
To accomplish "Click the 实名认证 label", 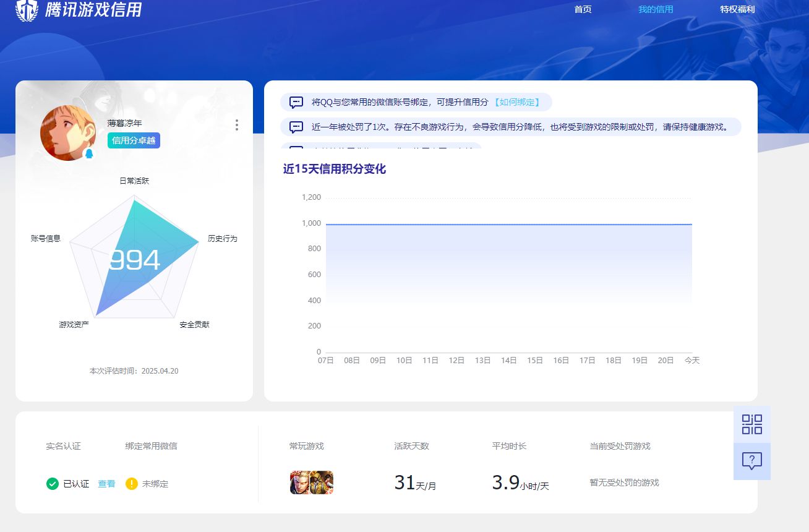I will click(x=64, y=446).
